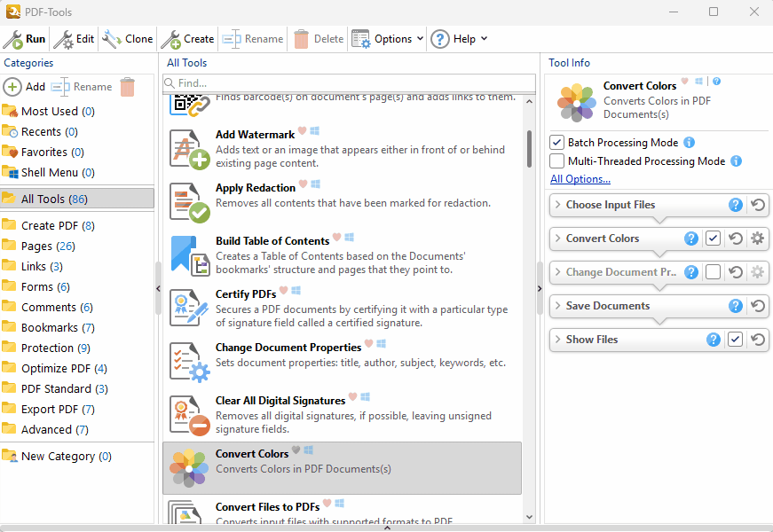Click the Add category plus icon
The image size is (773, 532).
coord(12,87)
